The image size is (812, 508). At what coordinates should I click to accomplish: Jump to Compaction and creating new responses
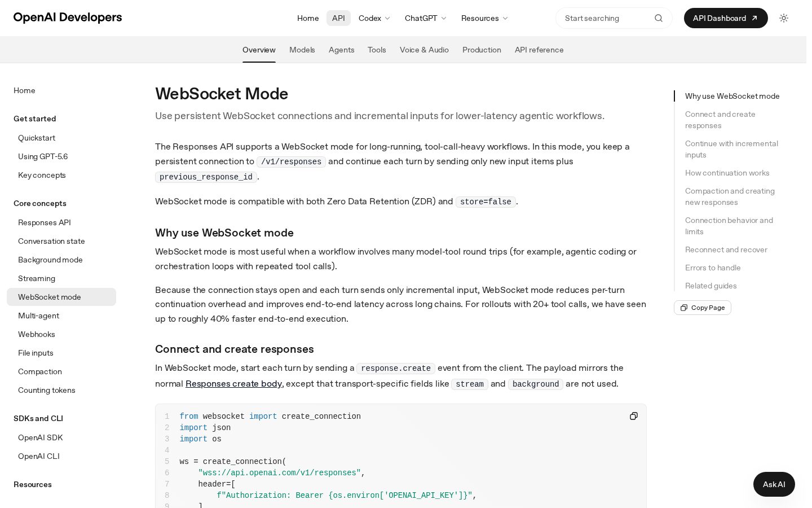tap(730, 196)
